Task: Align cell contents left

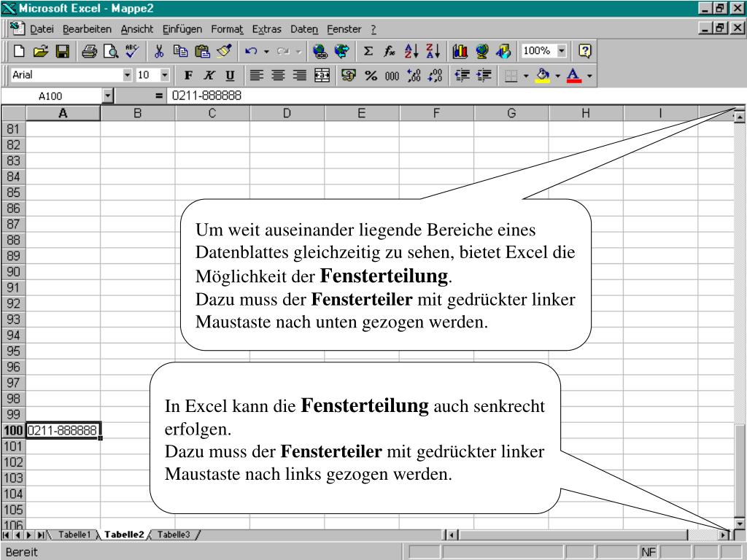Action: click(257, 75)
